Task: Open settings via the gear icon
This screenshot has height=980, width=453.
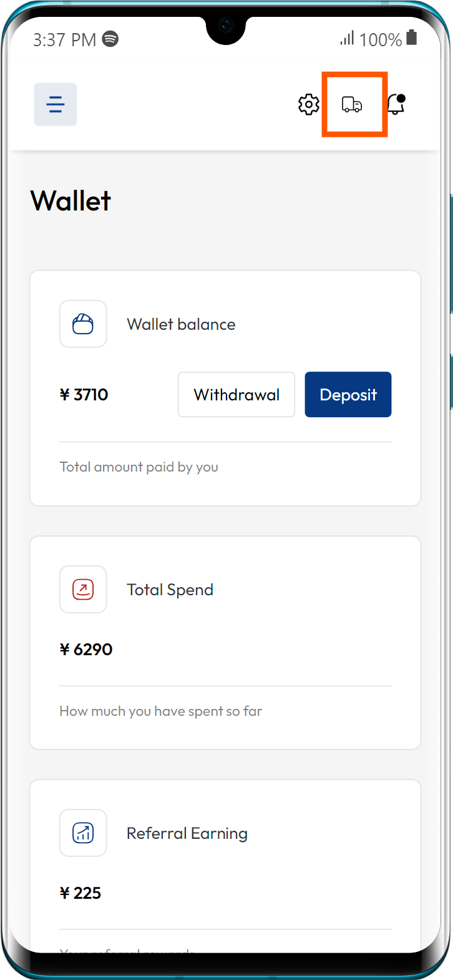Action: coord(309,104)
